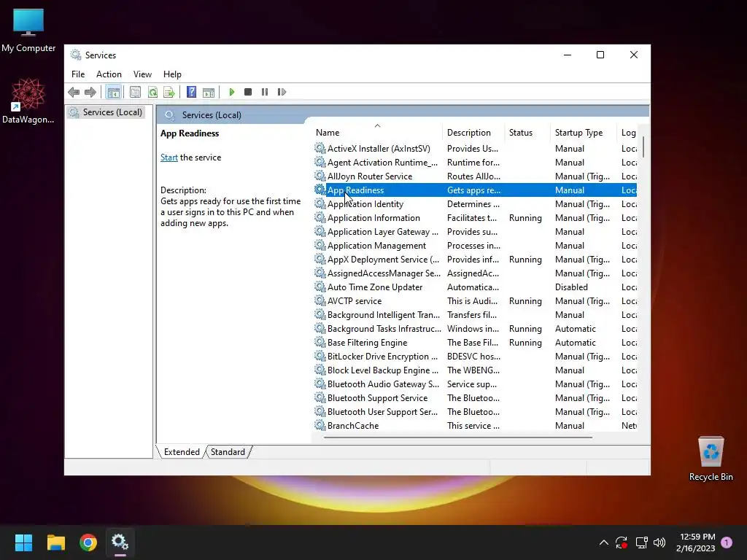Open the View menu
747x560 pixels.
tap(142, 74)
